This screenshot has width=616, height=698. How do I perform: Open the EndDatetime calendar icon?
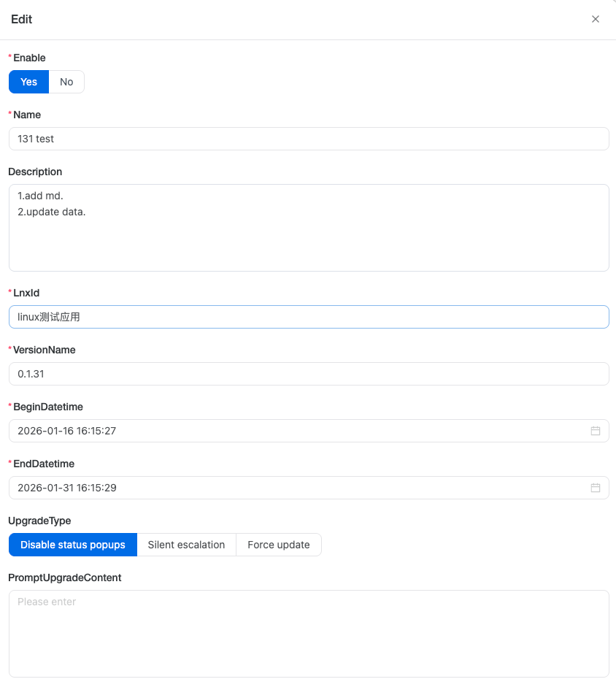[595, 488]
